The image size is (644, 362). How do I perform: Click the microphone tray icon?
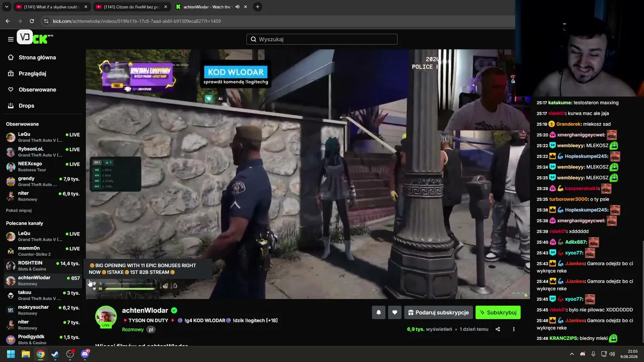click(593, 354)
